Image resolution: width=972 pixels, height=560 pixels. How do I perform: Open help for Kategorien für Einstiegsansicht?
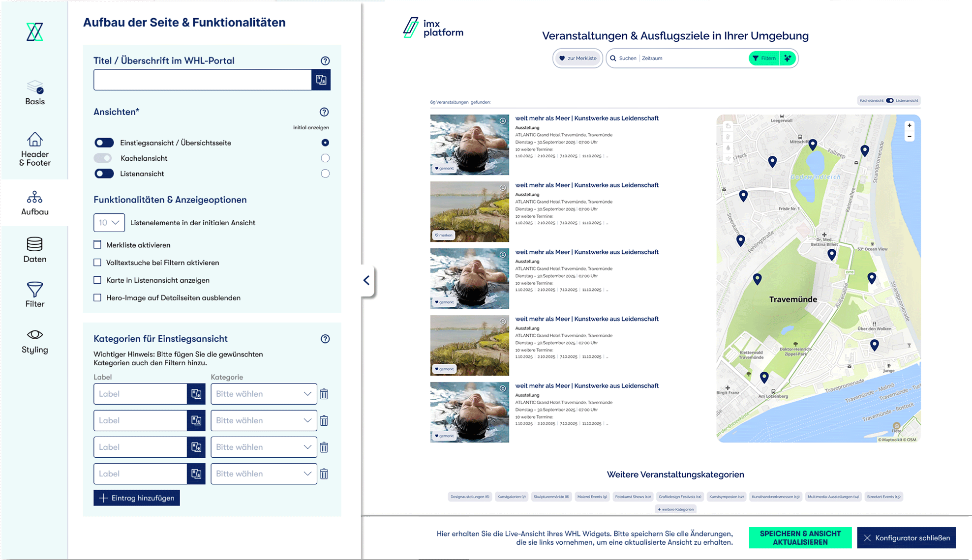[x=325, y=339]
